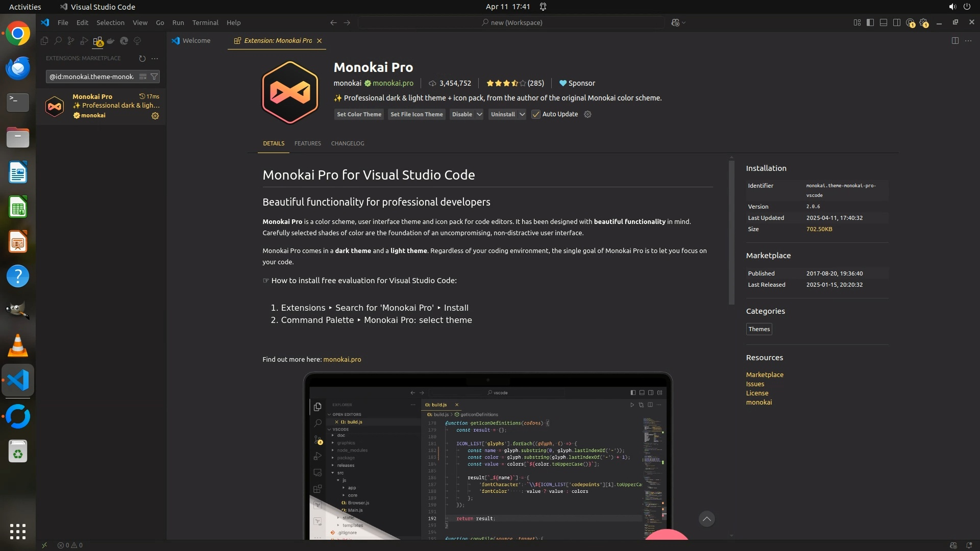
Task: Open the Terminal menu
Action: (205, 22)
